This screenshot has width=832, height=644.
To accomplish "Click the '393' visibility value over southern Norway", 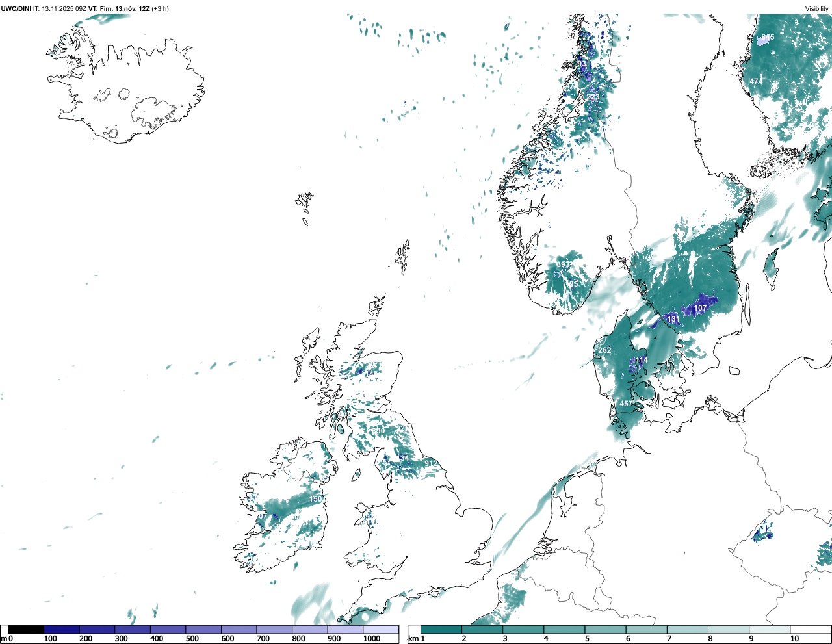I will pyautogui.click(x=563, y=264).
